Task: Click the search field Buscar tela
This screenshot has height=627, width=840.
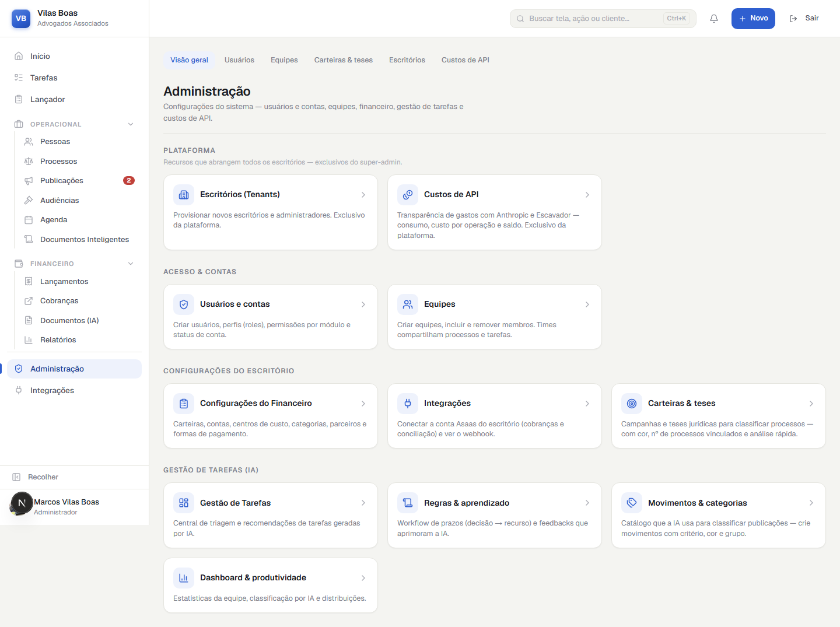Action: pyautogui.click(x=603, y=19)
